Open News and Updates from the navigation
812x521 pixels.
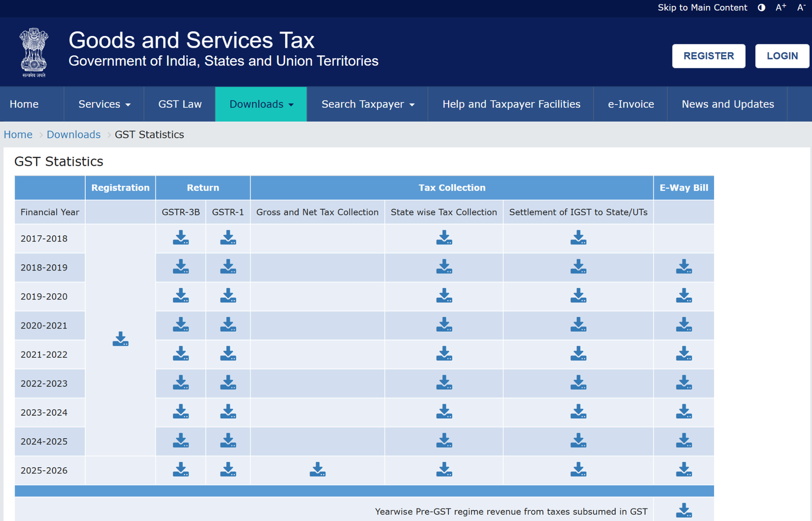point(727,104)
